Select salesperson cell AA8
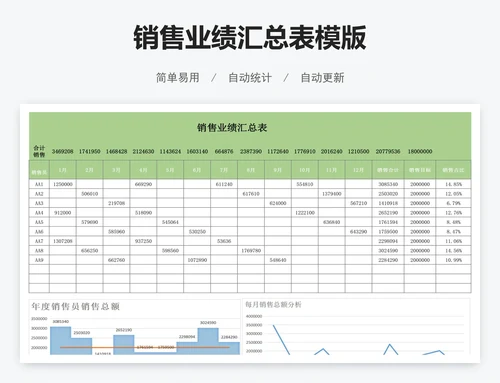Image resolution: width=500 pixels, height=383 pixels. pyautogui.click(x=39, y=250)
